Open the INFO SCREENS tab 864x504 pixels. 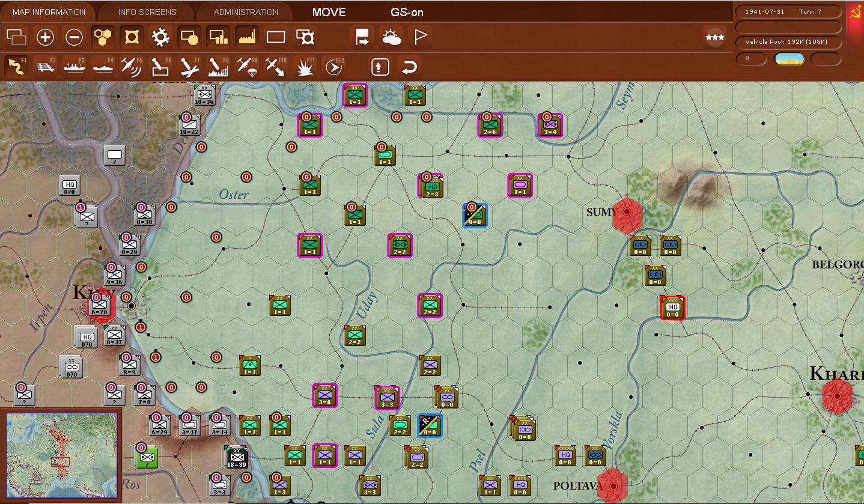[147, 12]
